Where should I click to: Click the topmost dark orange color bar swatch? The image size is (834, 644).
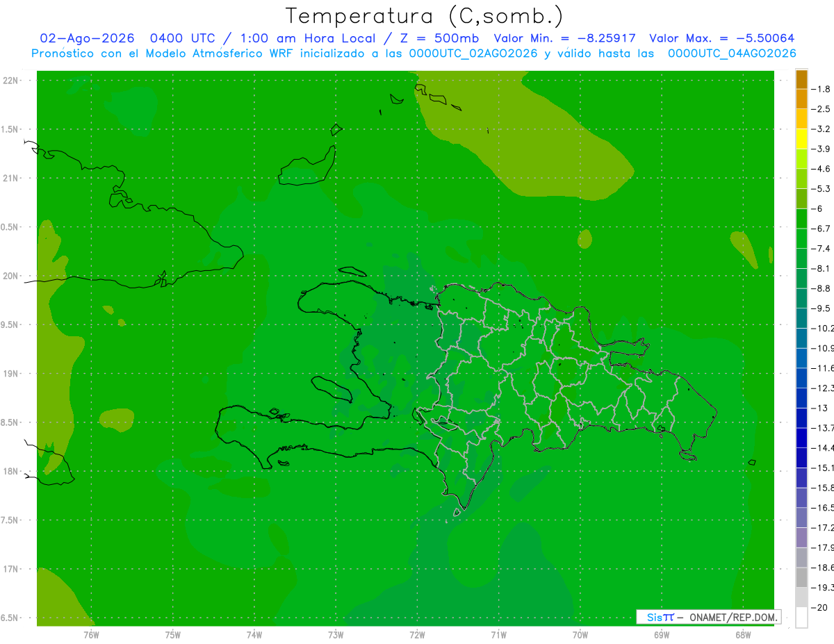801,79
